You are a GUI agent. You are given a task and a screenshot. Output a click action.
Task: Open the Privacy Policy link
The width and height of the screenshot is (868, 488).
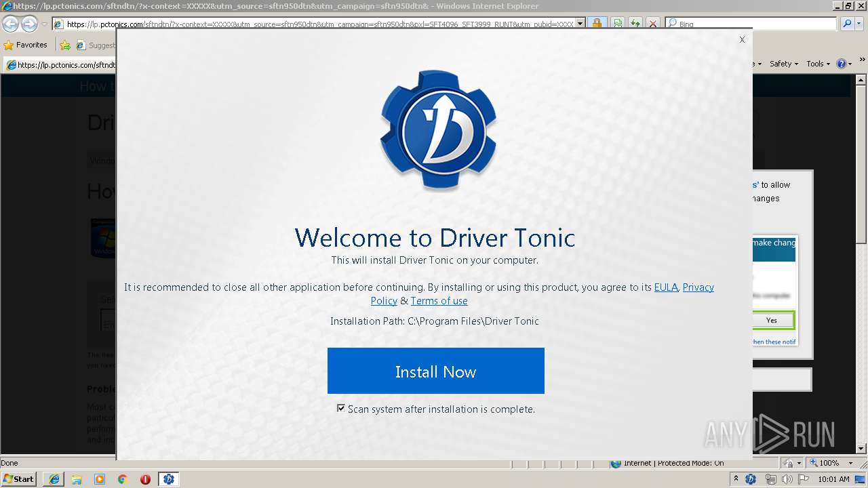pyautogui.click(x=698, y=287)
